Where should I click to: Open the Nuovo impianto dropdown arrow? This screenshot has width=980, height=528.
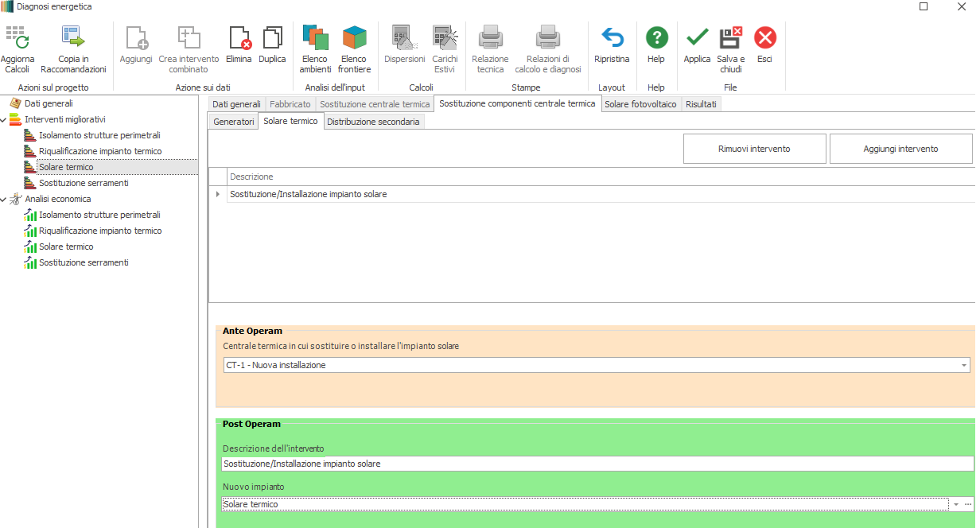tap(956, 505)
